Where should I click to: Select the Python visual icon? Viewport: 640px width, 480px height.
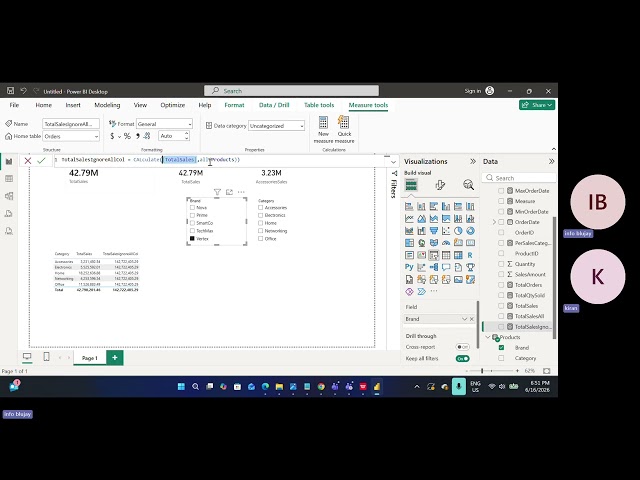[409, 267]
